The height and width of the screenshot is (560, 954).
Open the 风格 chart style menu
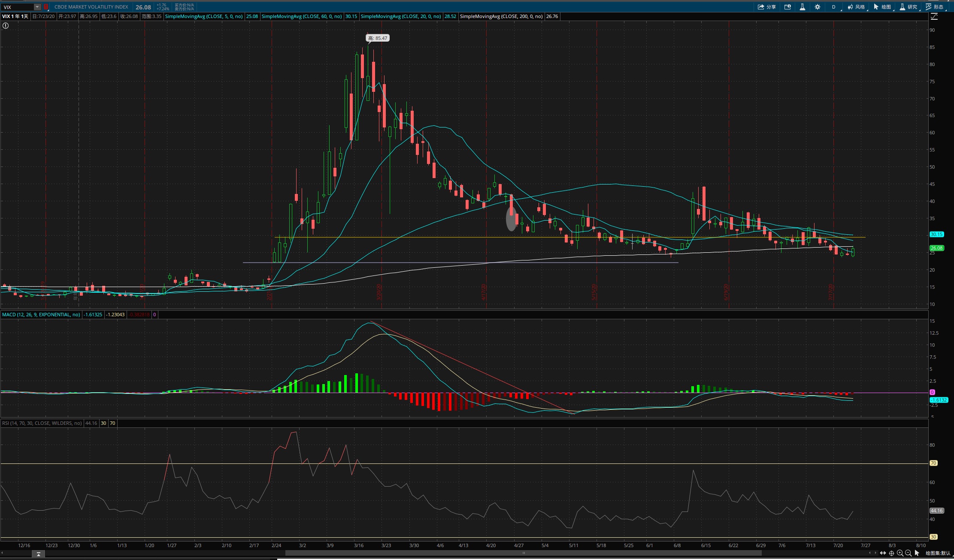coord(856,7)
